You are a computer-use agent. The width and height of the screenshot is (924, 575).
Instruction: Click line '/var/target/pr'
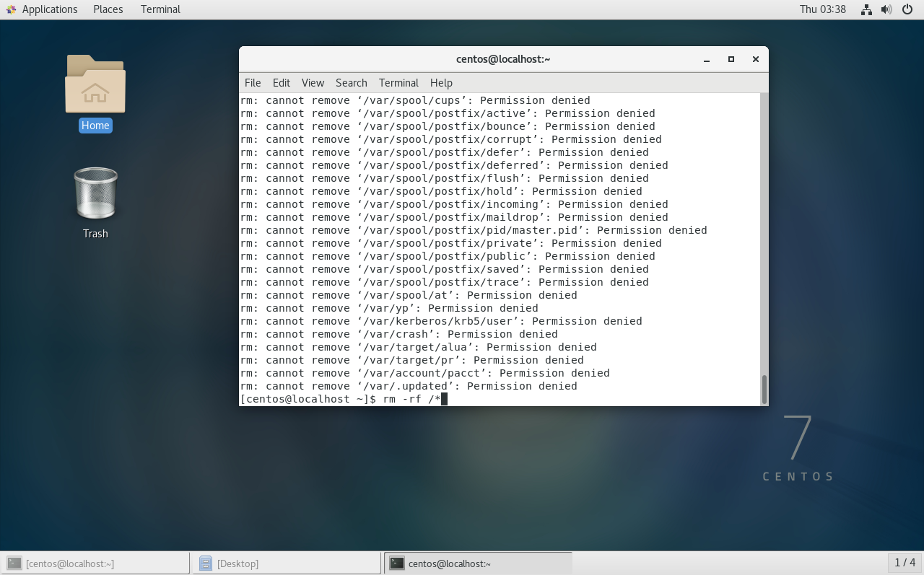[x=412, y=360]
